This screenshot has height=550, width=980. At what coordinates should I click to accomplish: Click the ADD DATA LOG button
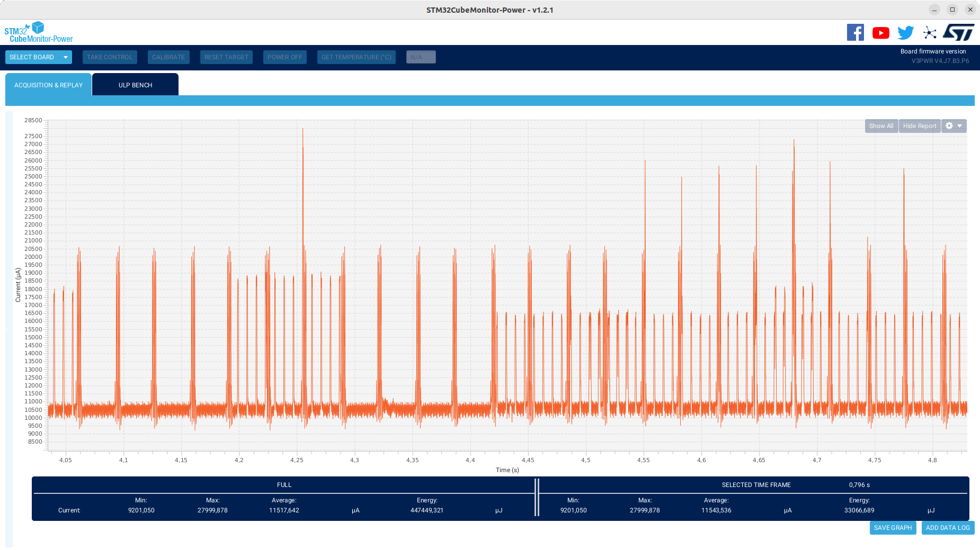pos(948,528)
